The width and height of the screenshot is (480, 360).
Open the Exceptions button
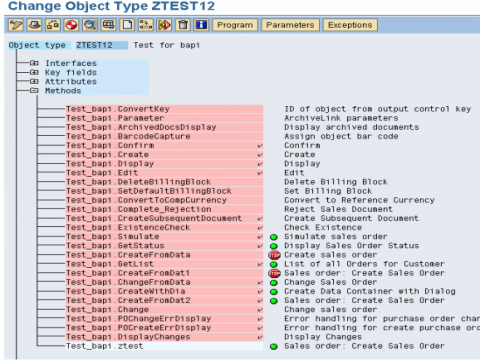(350, 25)
